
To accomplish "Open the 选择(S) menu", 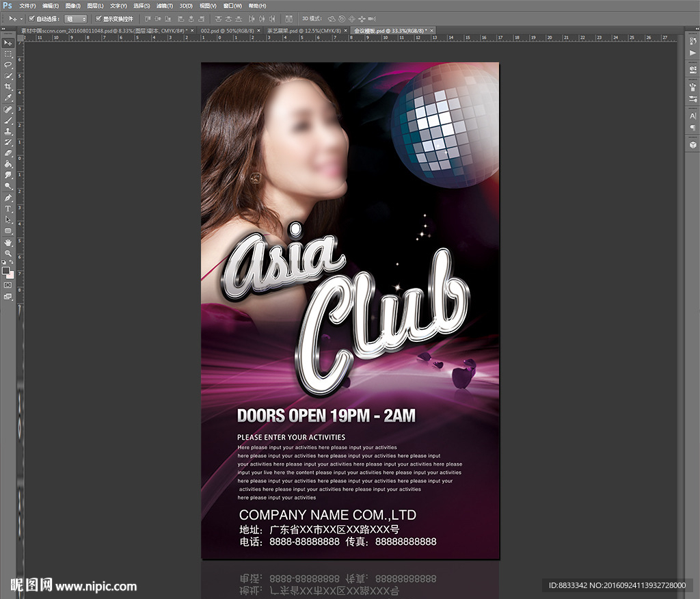I will 142,5.
